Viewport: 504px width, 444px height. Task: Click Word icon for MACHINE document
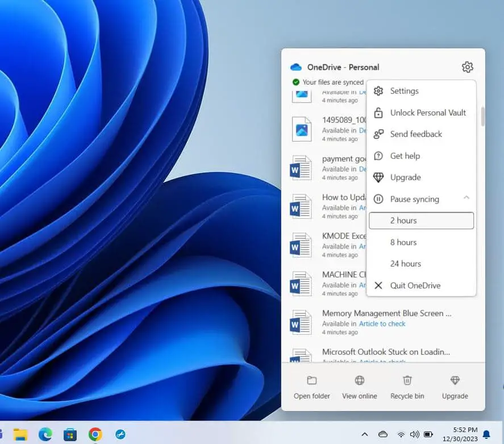(301, 284)
